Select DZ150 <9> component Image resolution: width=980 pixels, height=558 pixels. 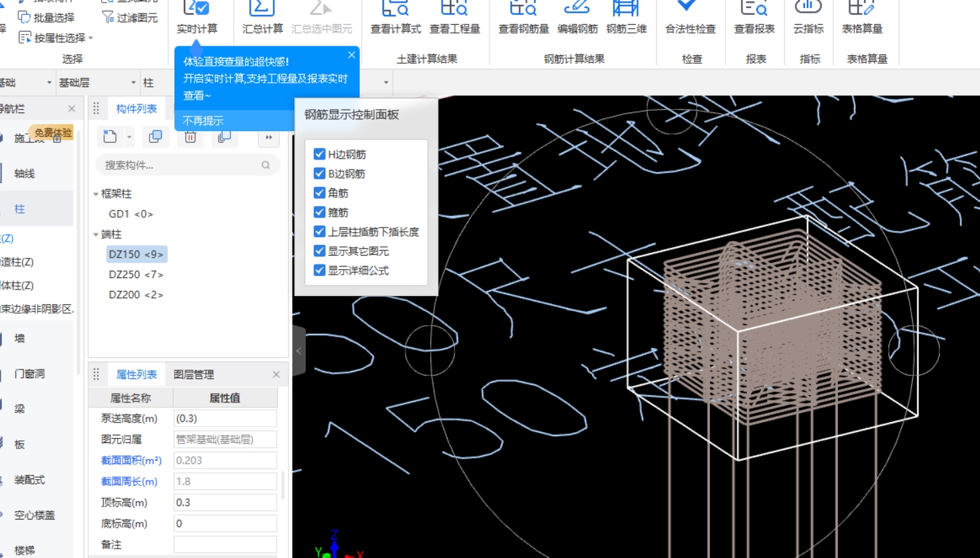136,254
